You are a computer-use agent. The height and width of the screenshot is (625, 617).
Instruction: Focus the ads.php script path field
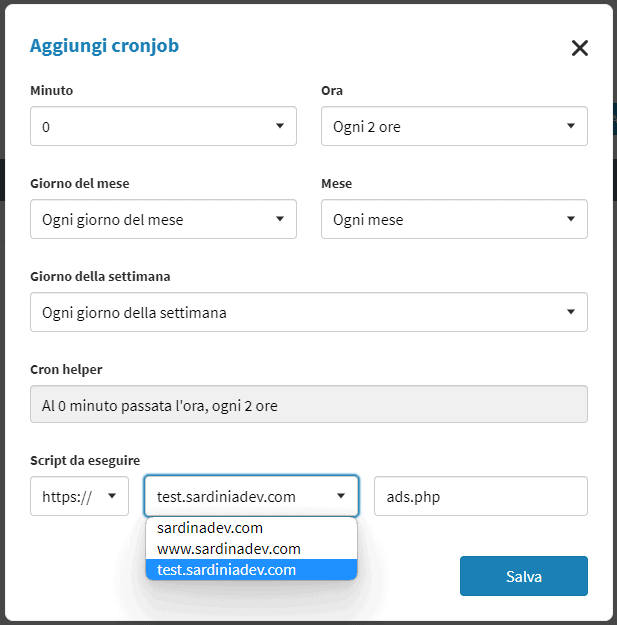point(480,495)
